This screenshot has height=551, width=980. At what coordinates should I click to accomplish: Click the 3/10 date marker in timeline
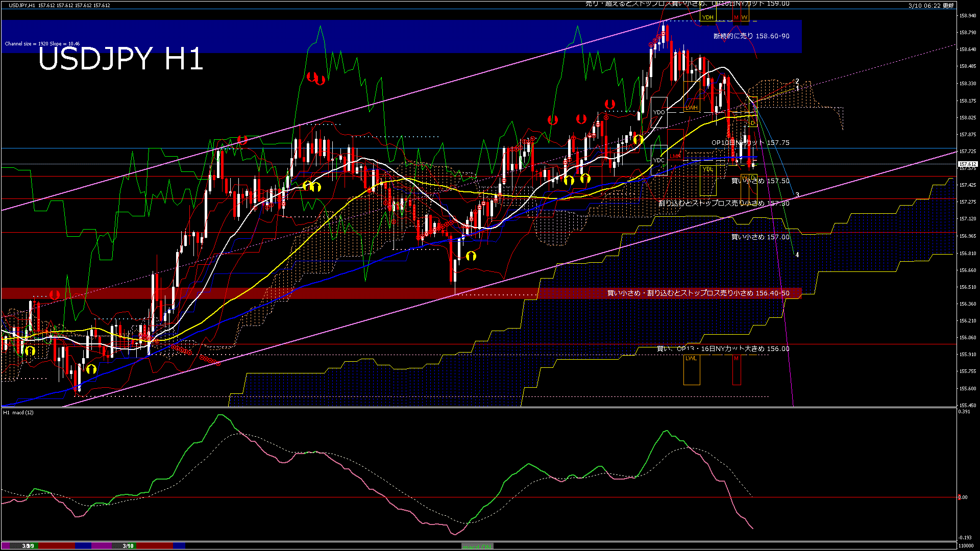click(x=128, y=546)
